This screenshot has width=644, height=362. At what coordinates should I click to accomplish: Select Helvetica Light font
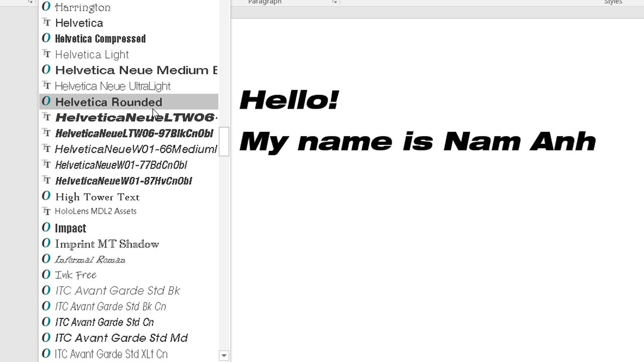click(129, 54)
